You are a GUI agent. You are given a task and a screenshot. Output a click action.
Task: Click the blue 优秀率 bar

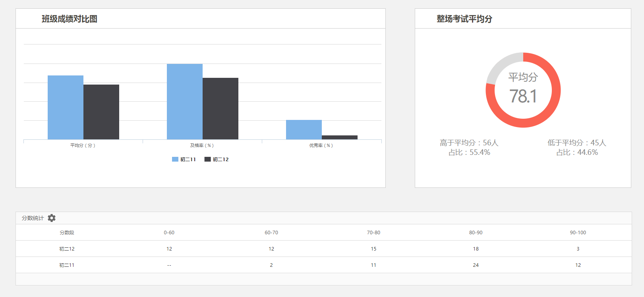pos(304,129)
